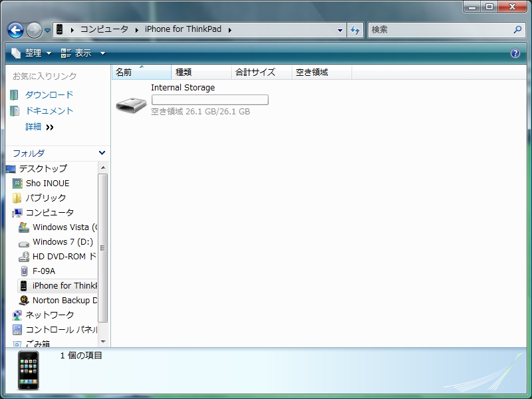Select the Internal Storage drive icon
This screenshot has height=399, width=532.
coord(131,105)
